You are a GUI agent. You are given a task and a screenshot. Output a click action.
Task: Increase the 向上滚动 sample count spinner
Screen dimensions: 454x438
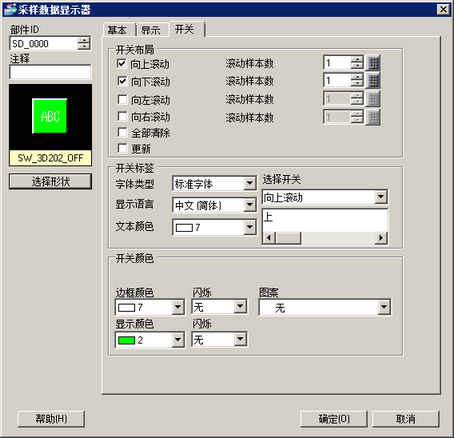357,59
